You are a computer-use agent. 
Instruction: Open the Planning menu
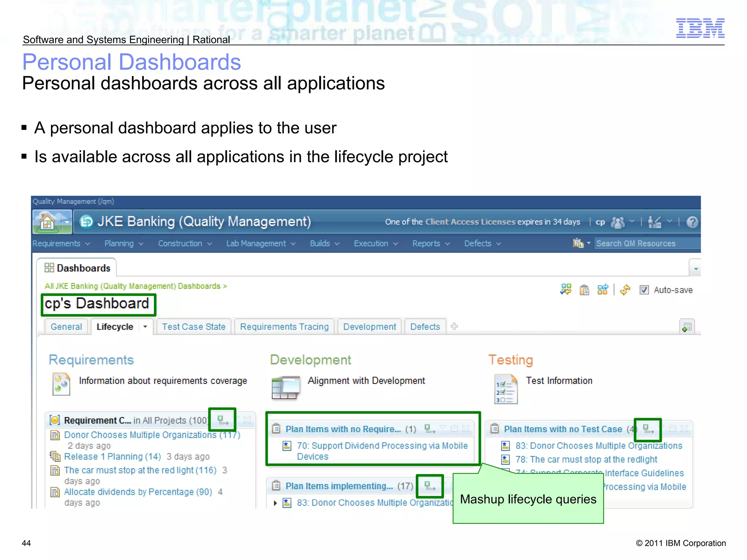[x=124, y=244]
